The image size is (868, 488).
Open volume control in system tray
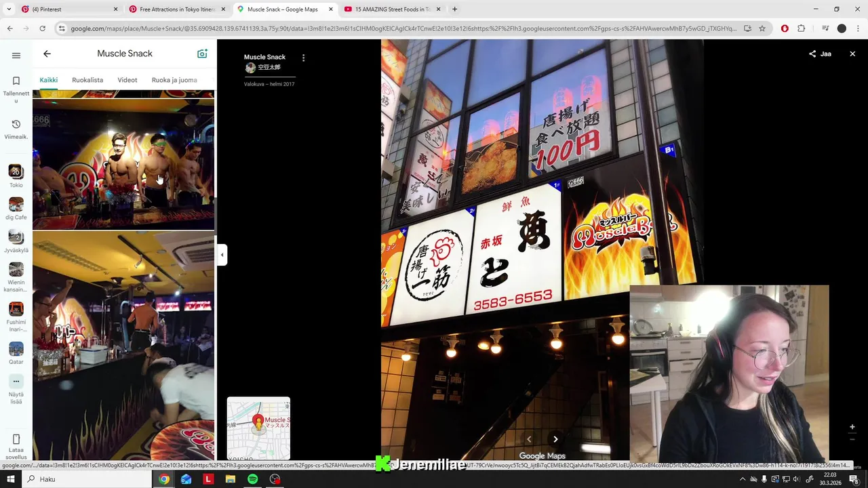pos(797,479)
